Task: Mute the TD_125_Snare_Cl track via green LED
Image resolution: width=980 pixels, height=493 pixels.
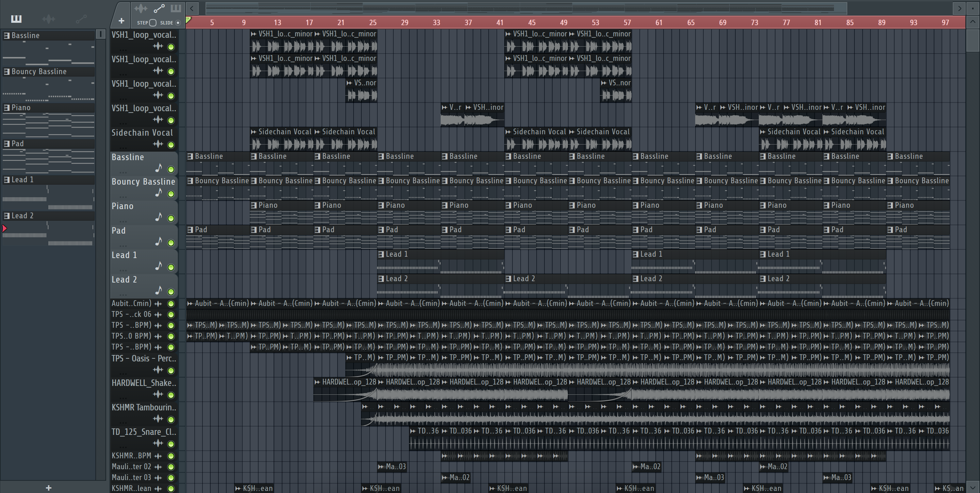Action: point(171,444)
